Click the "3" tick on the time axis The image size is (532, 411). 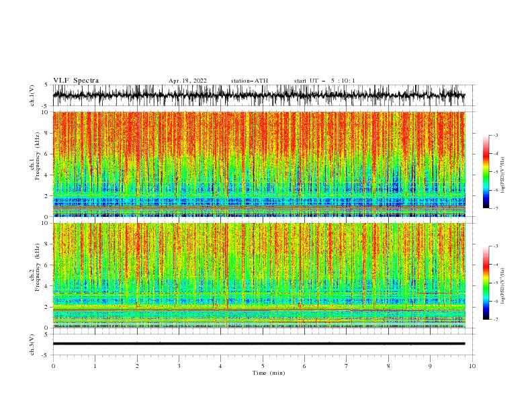(179, 366)
